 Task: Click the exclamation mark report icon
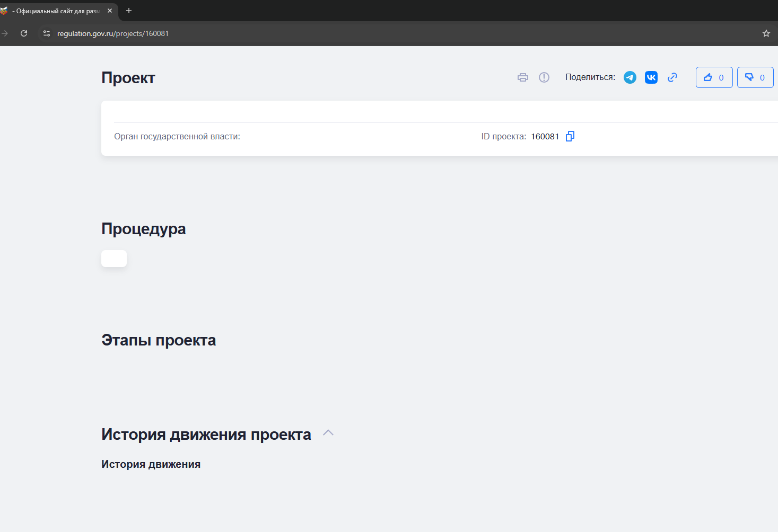click(544, 77)
